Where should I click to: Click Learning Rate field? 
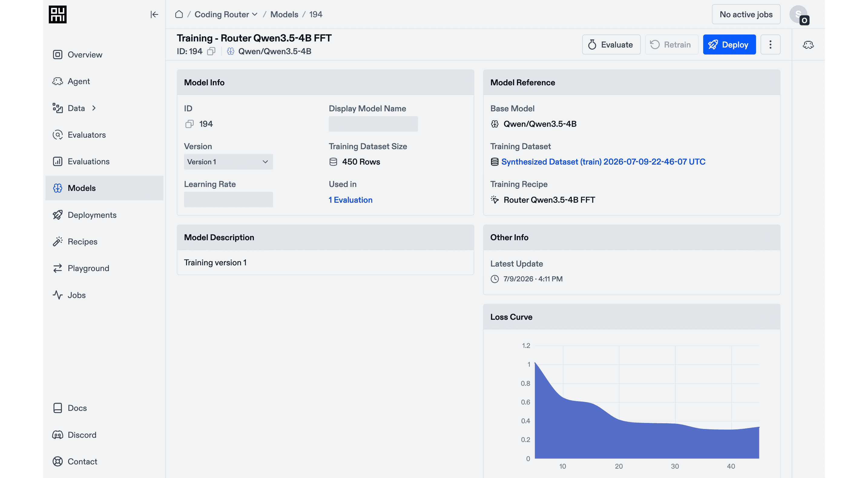228,199
